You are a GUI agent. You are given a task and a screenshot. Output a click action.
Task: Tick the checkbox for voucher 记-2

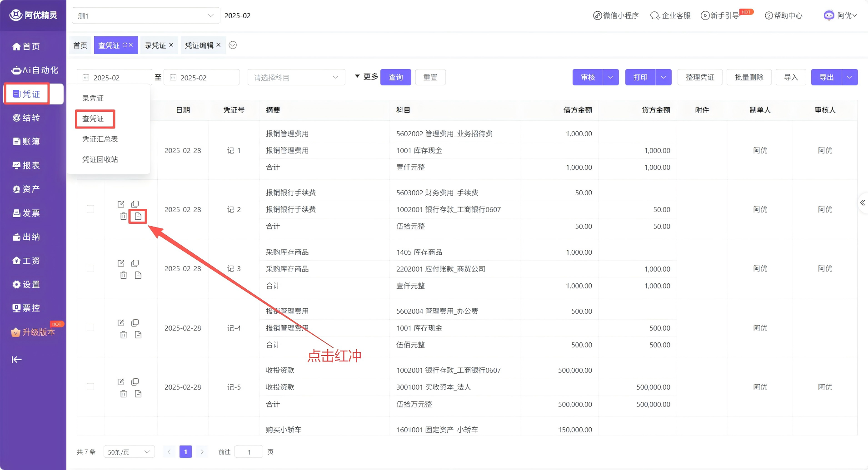point(90,209)
